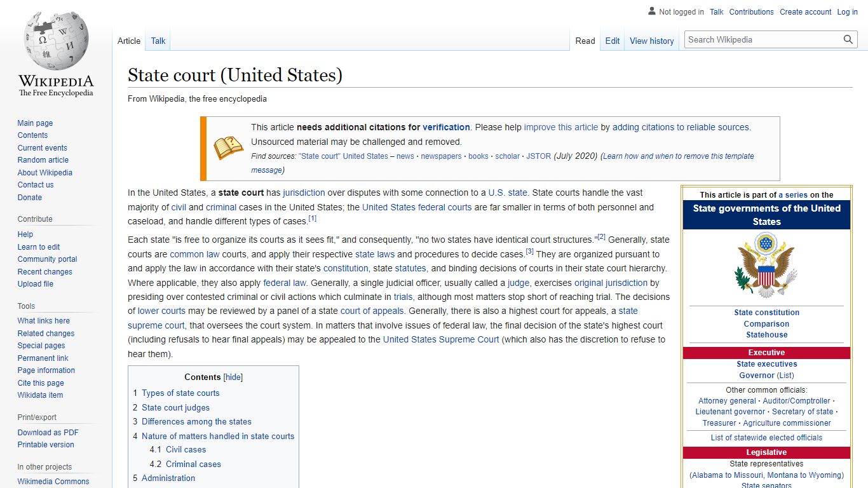Viewport: 868px width, 488px height.
Task: Follow the jurisdiction link in the intro
Action: [x=304, y=193]
